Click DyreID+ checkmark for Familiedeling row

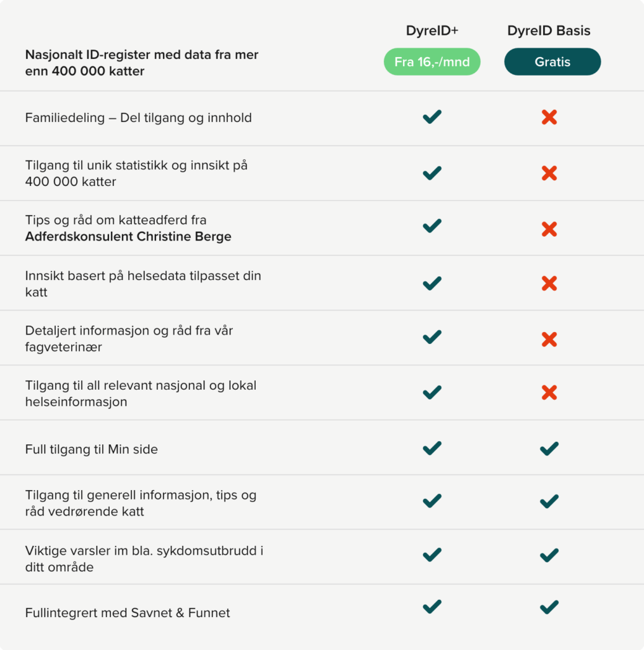point(432,117)
